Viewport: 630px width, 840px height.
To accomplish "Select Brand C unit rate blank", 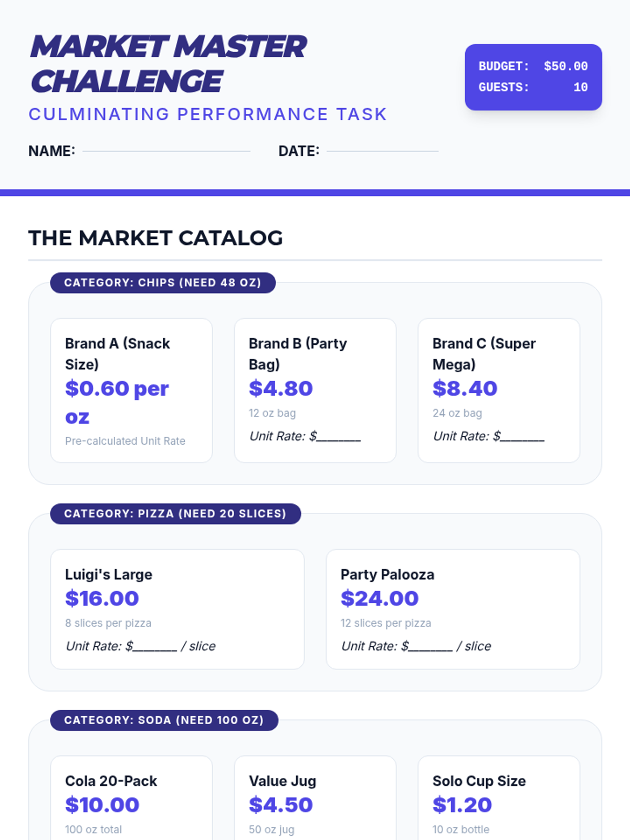I will pos(522,437).
